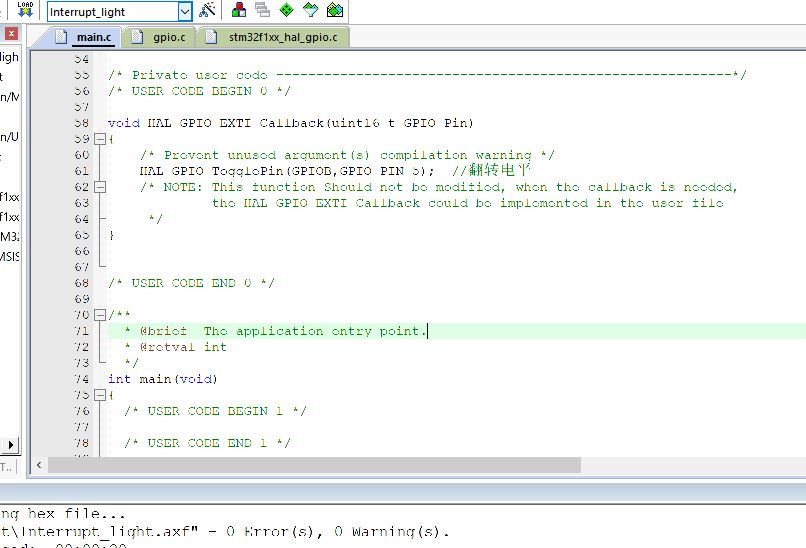Collapse the doc comment at line 70
The width and height of the screenshot is (806, 548).
click(100, 315)
